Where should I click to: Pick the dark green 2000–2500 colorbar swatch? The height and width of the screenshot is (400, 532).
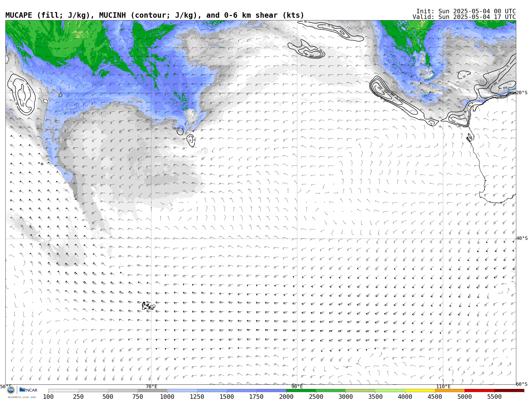point(301,391)
